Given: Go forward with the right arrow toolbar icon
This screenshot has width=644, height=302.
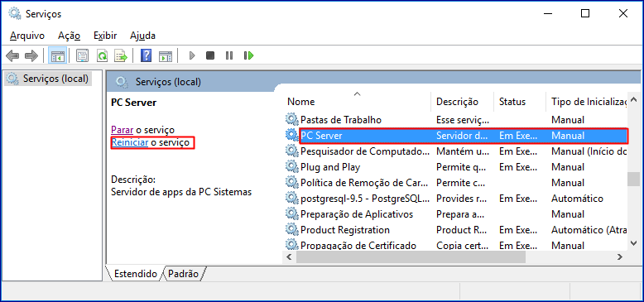Looking at the screenshot, I should (x=31, y=55).
